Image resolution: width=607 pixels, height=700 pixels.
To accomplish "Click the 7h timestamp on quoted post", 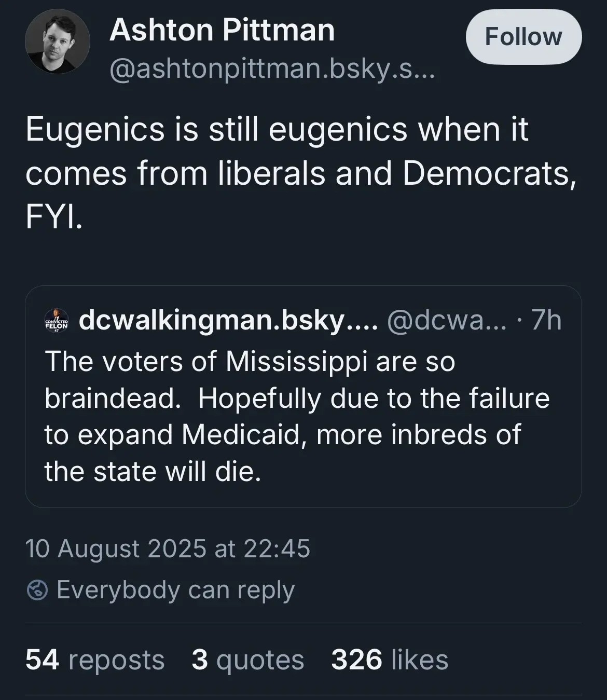I will (546, 321).
